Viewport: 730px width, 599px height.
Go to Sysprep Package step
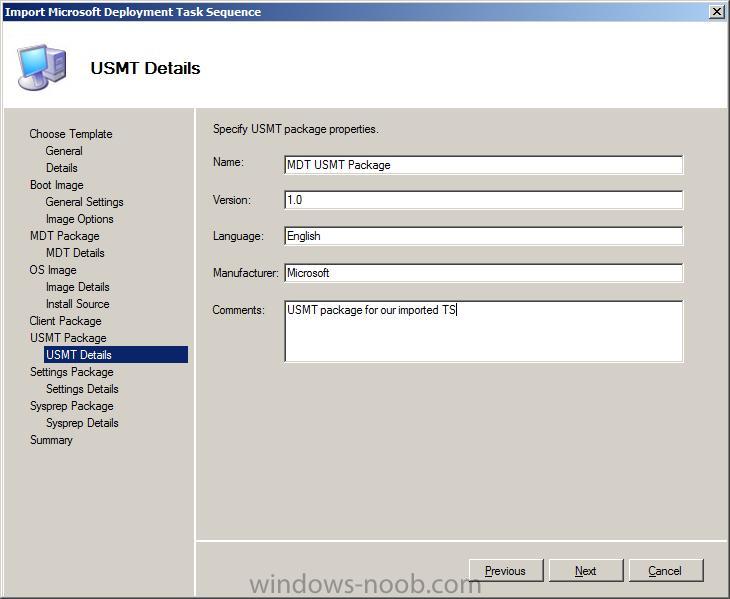click(x=72, y=406)
